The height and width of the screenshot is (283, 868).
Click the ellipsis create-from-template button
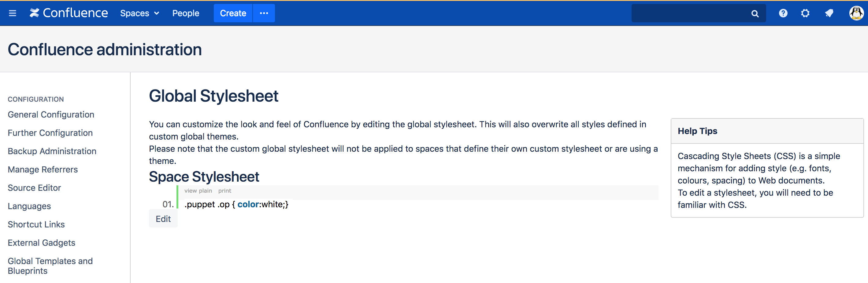point(264,13)
